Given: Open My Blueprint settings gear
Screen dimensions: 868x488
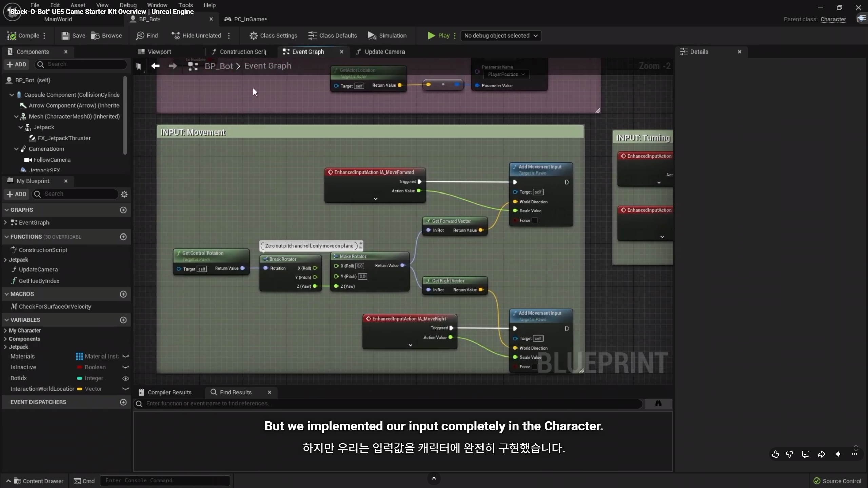Looking at the screenshot, I should pos(124,194).
